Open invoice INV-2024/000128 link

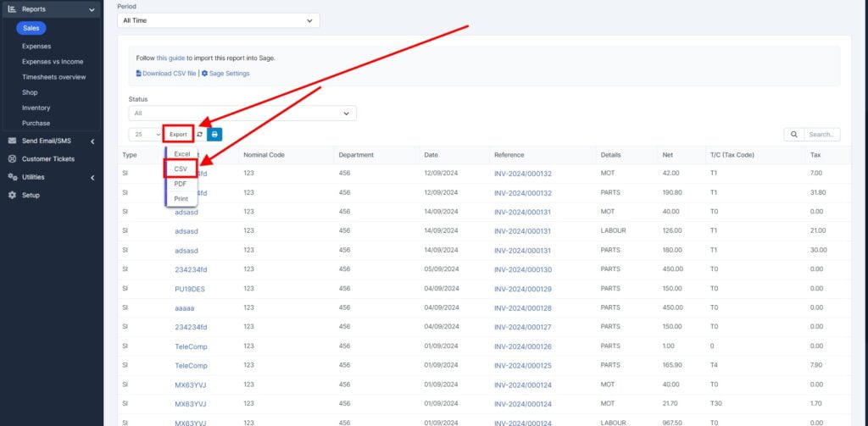[x=523, y=308]
